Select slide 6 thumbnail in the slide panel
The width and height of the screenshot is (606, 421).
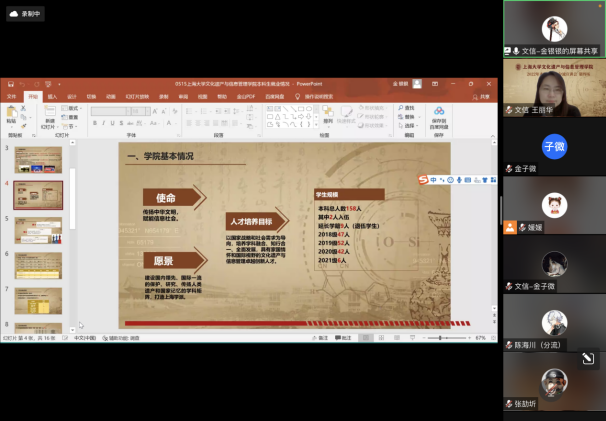click(x=39, y=265)
